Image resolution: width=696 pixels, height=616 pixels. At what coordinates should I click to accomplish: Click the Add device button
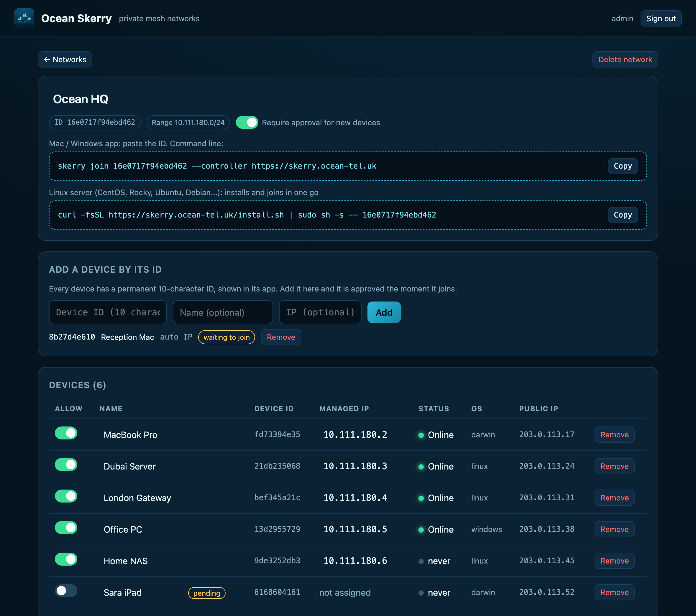pyautogui.click(x=384, y=312)
